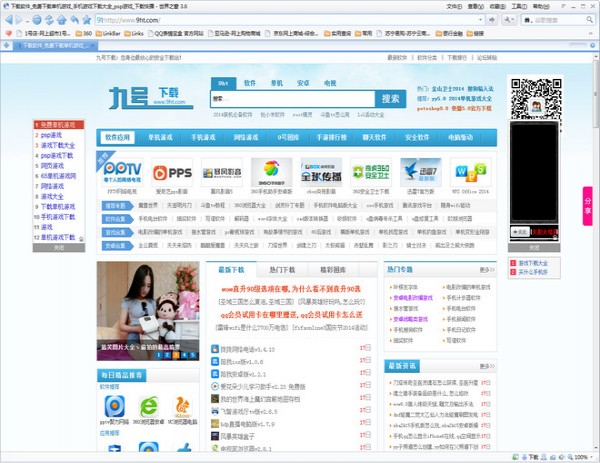
Task: Open the 工具(T) menu
Action: point(519,7)
